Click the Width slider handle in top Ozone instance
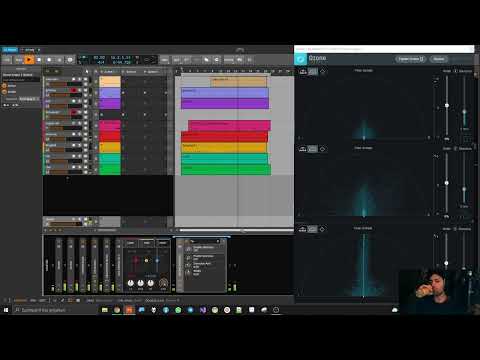The height and width of the screenshot is (360, 480). point(447,105)
